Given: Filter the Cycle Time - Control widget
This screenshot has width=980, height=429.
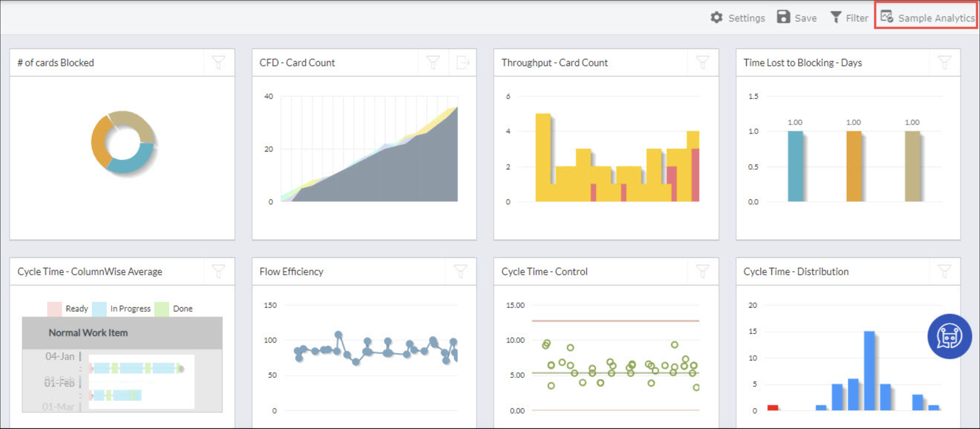Looking at the screenshot, I should coord(702,271).
